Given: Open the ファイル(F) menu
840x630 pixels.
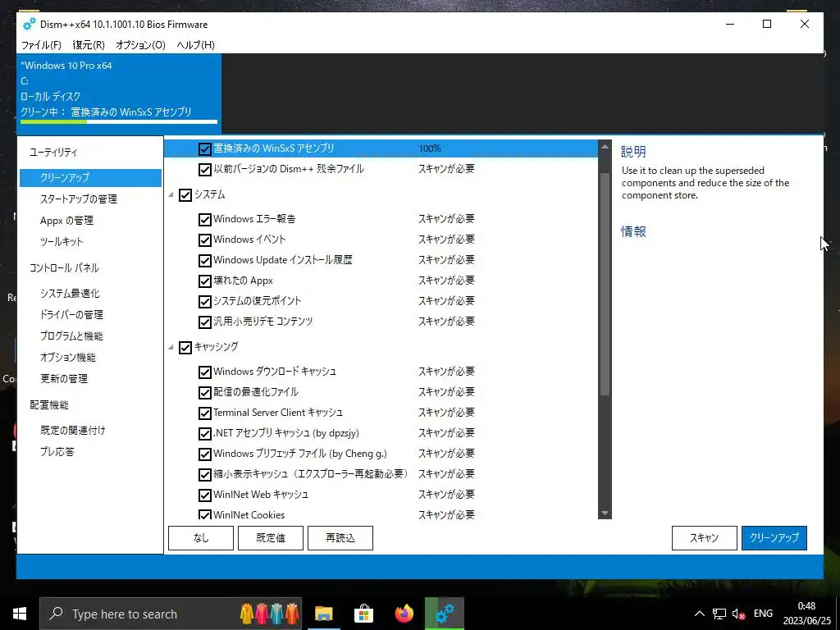Looking at the screenshot, I should point(41,45).
